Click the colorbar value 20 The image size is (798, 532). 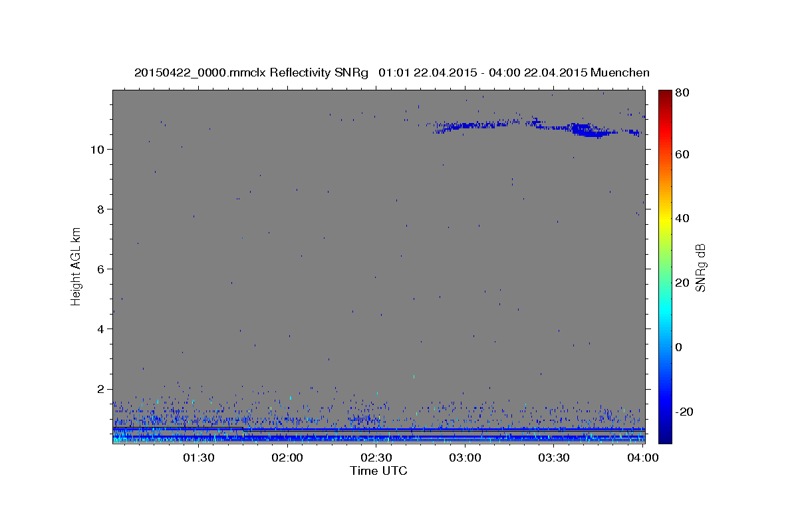coord(682,283)
